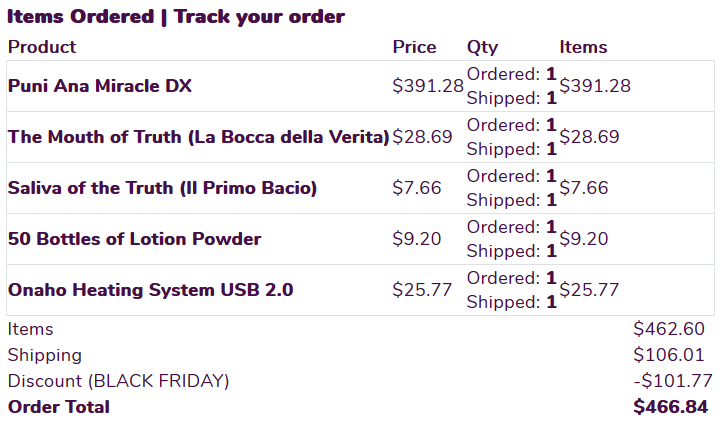Select the Order Total $466.84 amount
The height and width of the screenshot is (422, 722).
click(670, 407)
